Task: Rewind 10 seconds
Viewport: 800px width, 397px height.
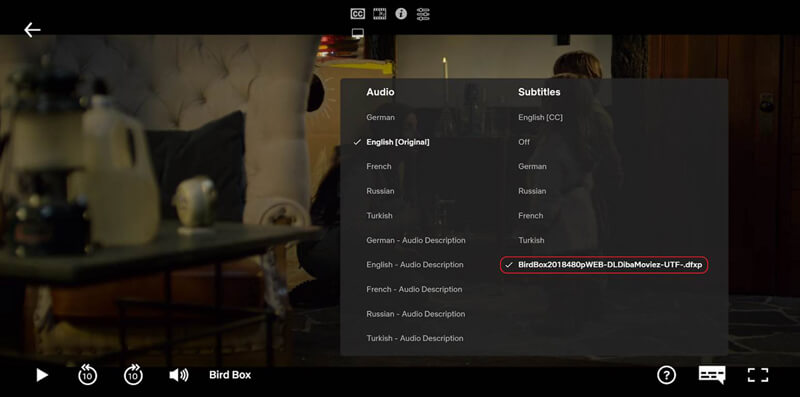Action: click(87, 375)
